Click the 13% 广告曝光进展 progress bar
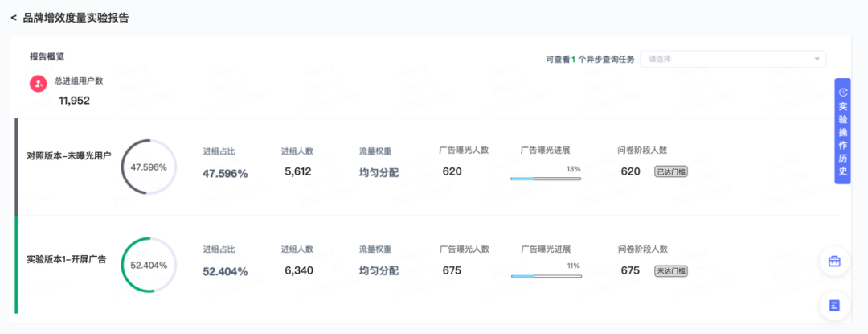 click(x=546, y=178)
